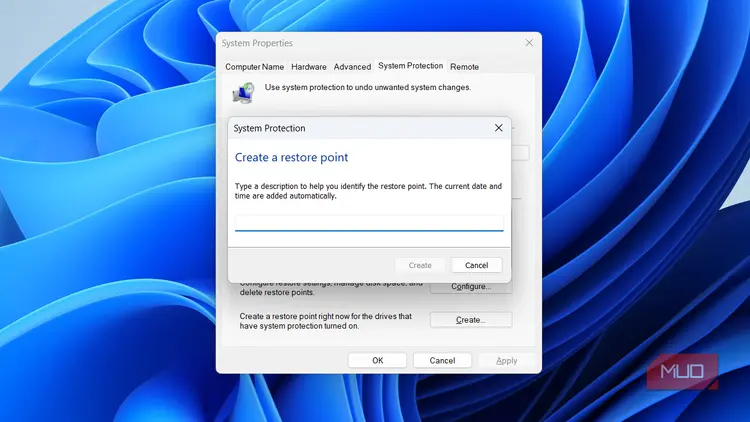Click the system protection computer icon
Image resolution: width=750 pixels, height=422 pixels.
point(244,92)
